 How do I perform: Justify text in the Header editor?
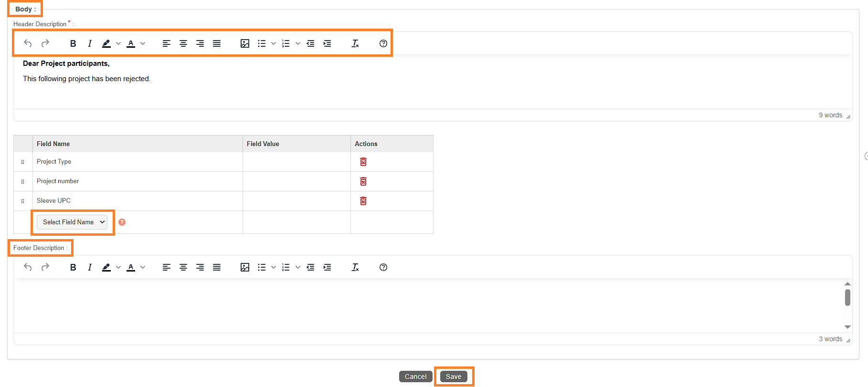click(x=217, y=43)
